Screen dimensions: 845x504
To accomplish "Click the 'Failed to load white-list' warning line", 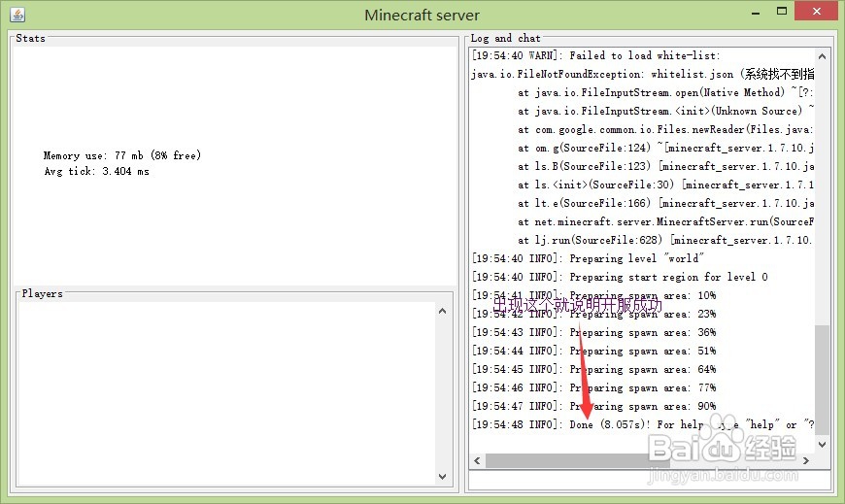I will click(x=596, y=55).
